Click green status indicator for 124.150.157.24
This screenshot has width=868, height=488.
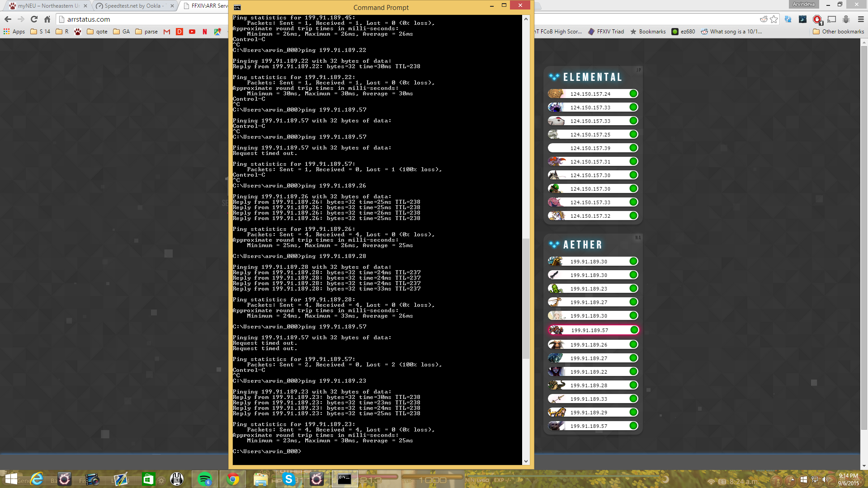coord(633,94)
